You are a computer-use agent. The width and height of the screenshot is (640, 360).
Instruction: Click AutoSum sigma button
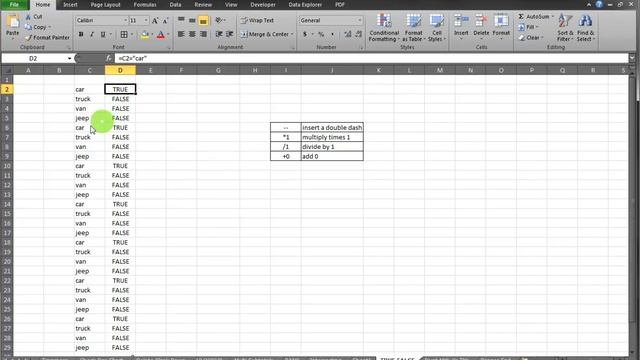click(534, 17)
